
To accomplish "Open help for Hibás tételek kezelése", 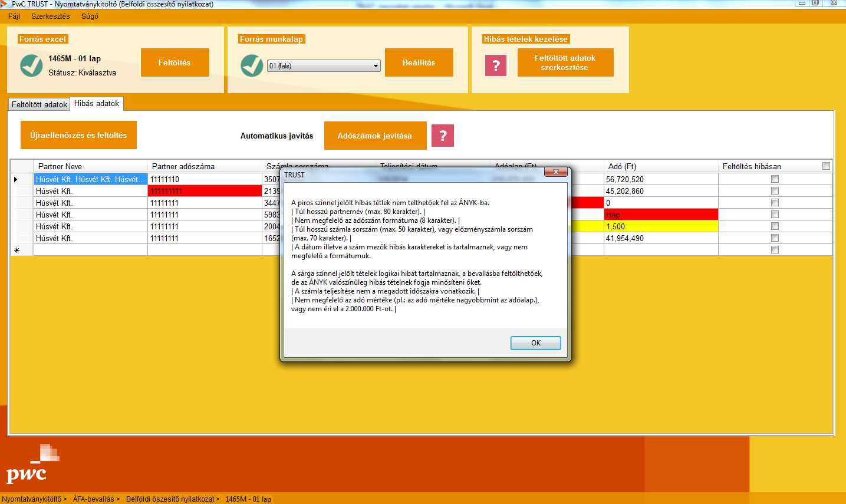I will coord(496,65).
